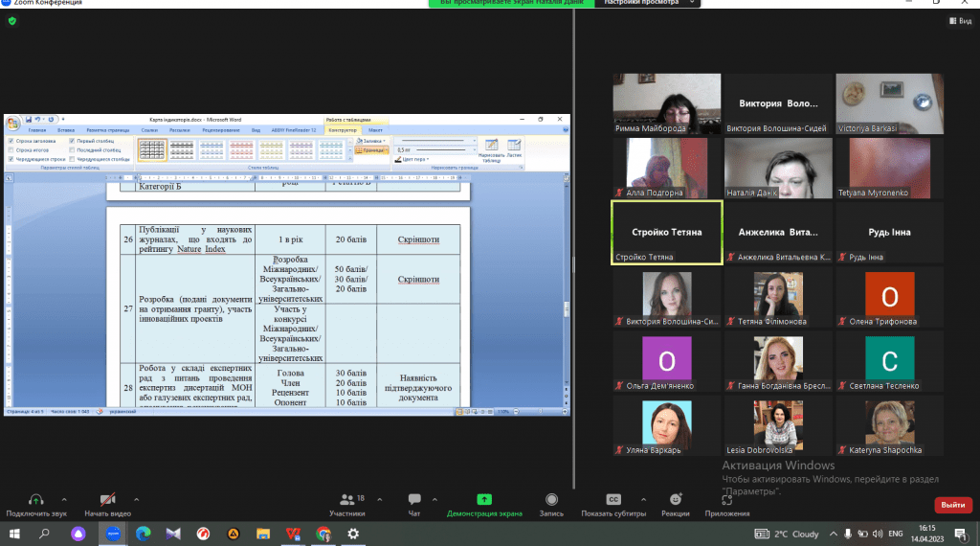Expand audio options arrow next to headphones
The height and width of the screenshot is (546, 980).
[64, 499]
